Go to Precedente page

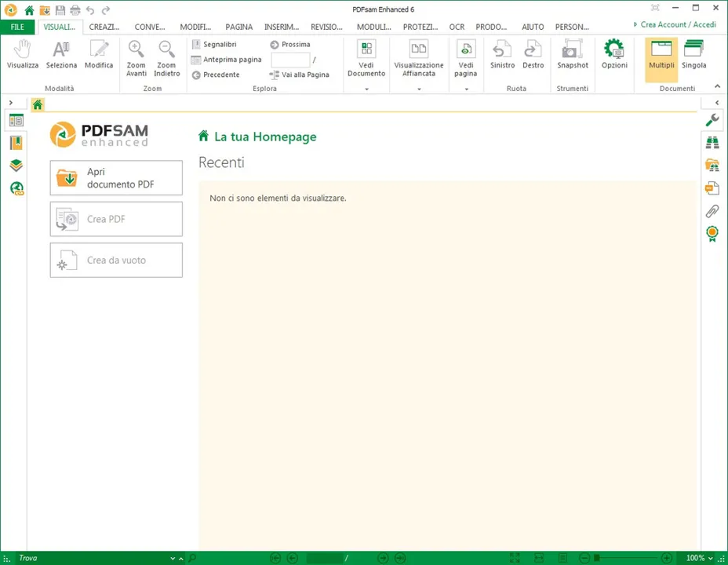[x=216, y=75]
